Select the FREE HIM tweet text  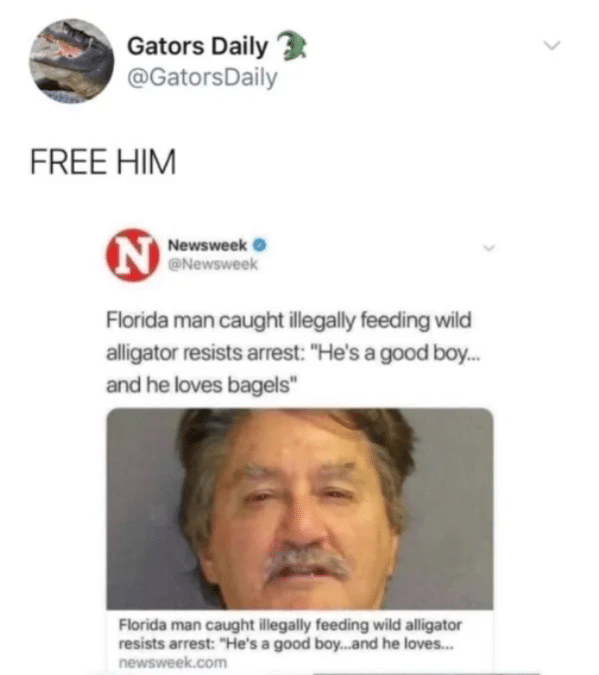103,161
